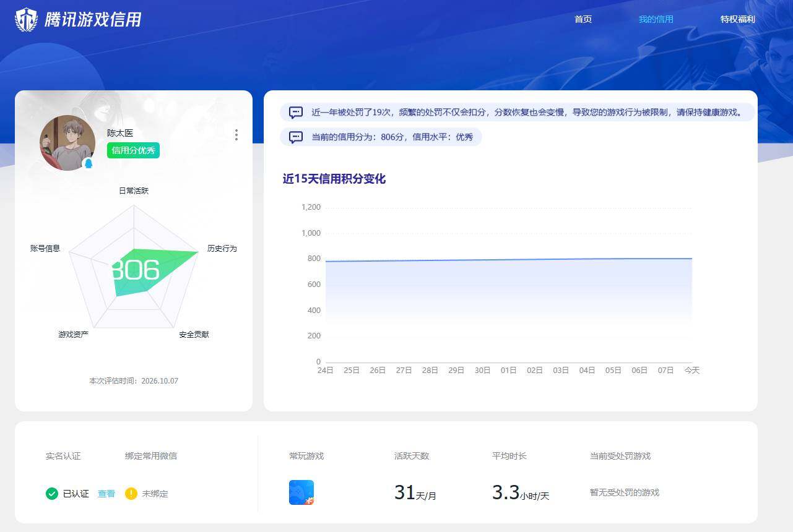
Task: Click the 查看 link for real-name verification
Action: 106,494
